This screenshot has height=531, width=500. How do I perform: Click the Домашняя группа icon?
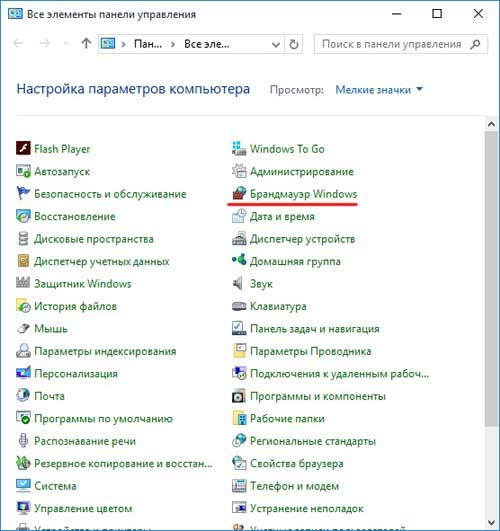click(x=239, y=261)
